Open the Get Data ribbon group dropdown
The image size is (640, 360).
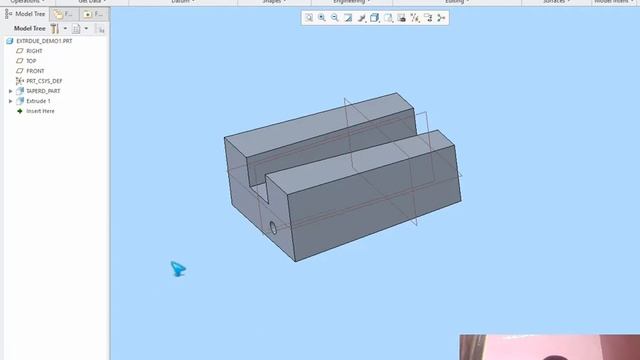pos(92,2)
